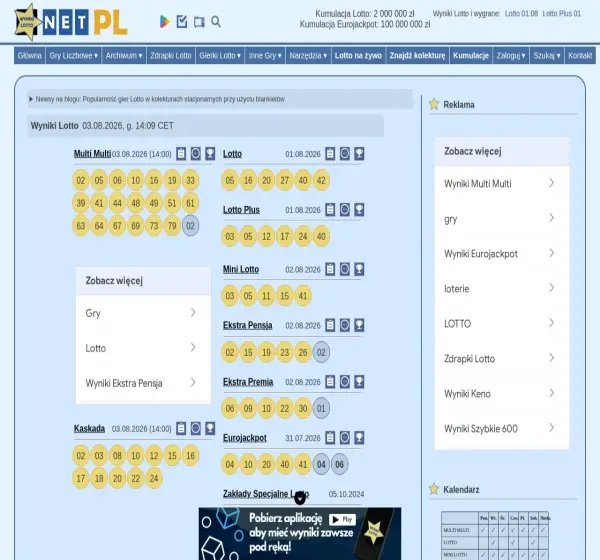Click the magnifying glass search icon in header
Screen dimensions: 600x560
click(216, 22)
